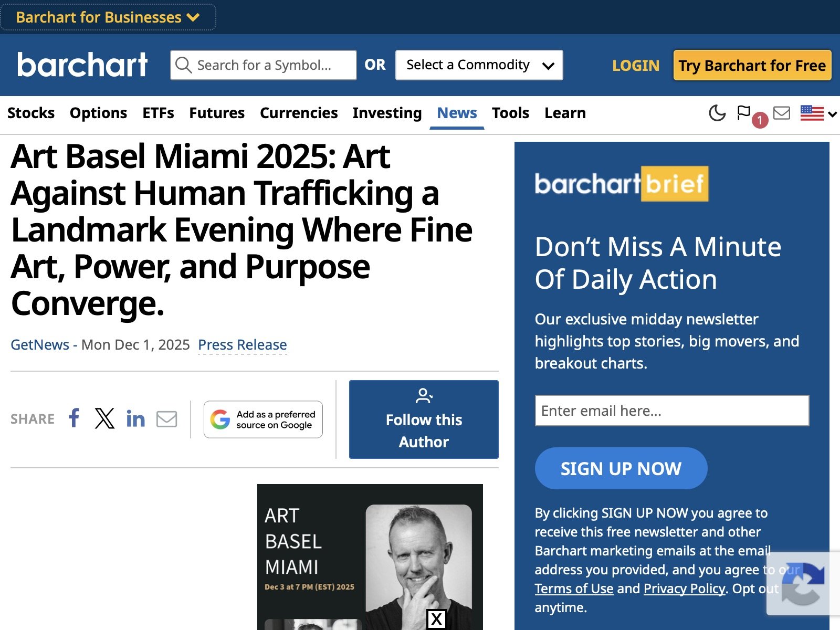The width and height of the screenshot is (840, 630).
Task: Open the Futures menu
Action: tap(217, 113)
